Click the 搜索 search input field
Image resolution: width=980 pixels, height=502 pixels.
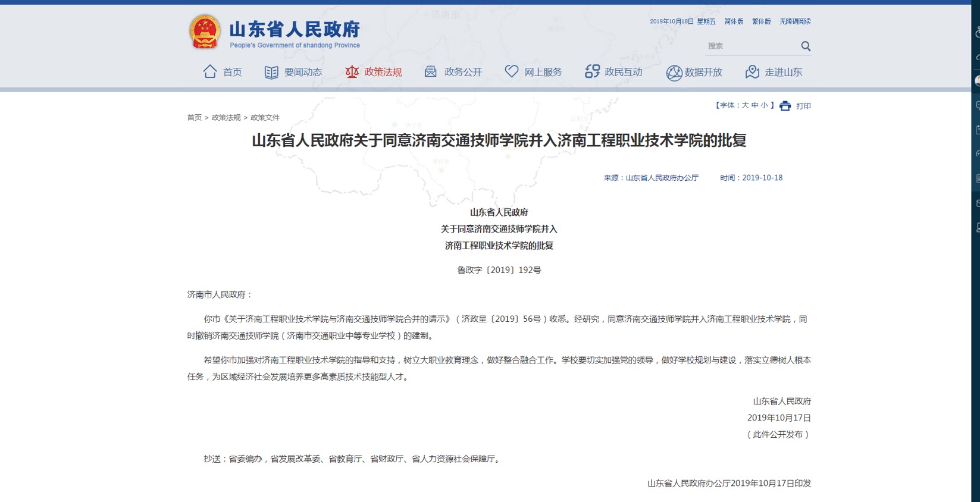751,46
